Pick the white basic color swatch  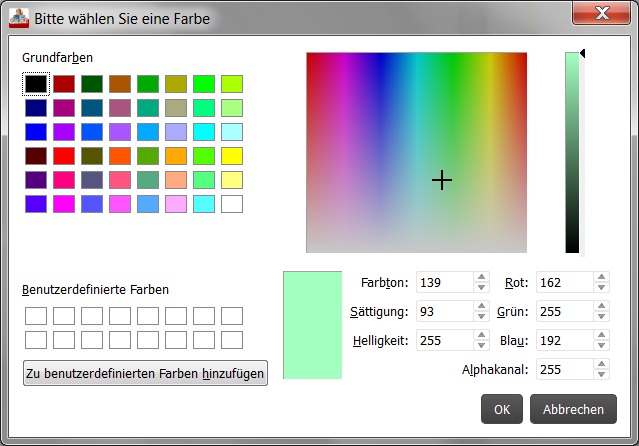click(231, 204)
